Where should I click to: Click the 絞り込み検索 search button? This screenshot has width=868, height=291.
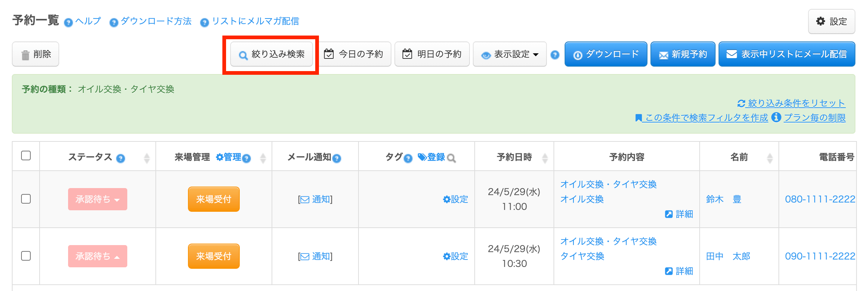click(271, 54)
